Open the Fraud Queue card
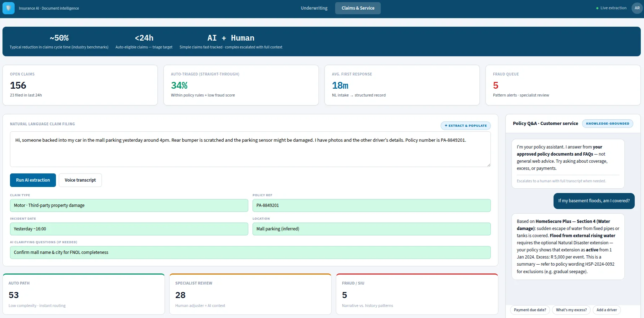 pyautogui.click(x=563, y=85)
